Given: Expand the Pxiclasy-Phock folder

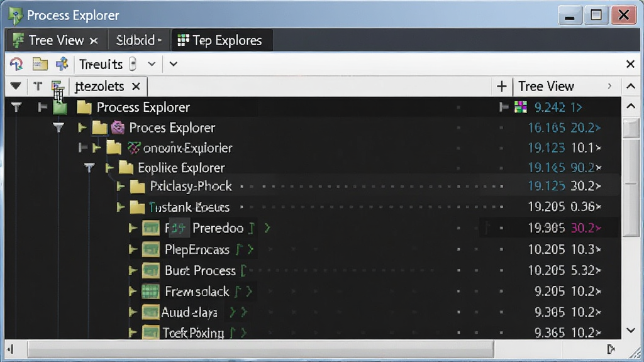Looking at the screenshot, I should click(120, 187).
